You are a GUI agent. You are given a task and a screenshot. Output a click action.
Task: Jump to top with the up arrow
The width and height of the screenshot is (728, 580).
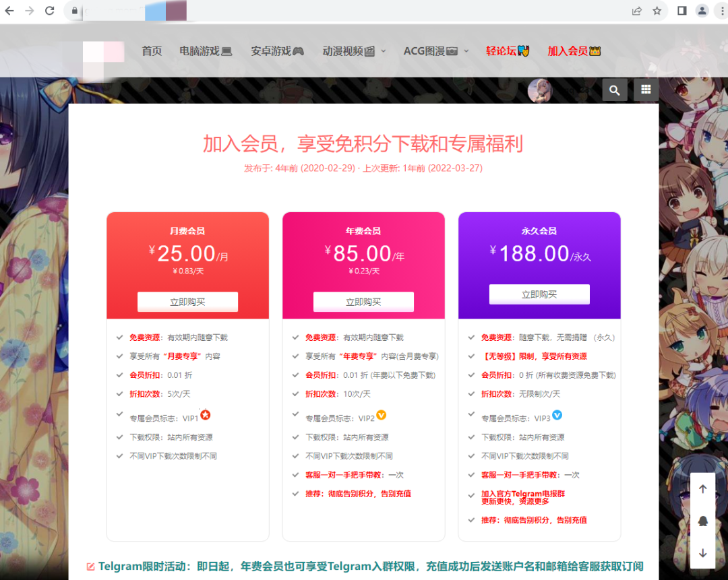(703, 489)
